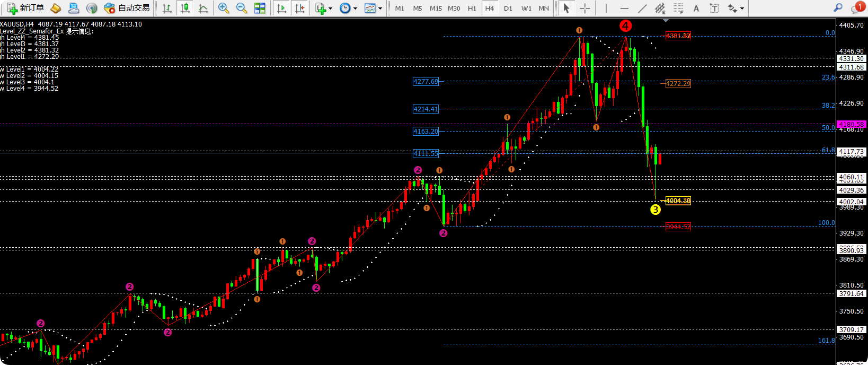
Task: Enable chart auto scroll
Action: pos(282,8)
